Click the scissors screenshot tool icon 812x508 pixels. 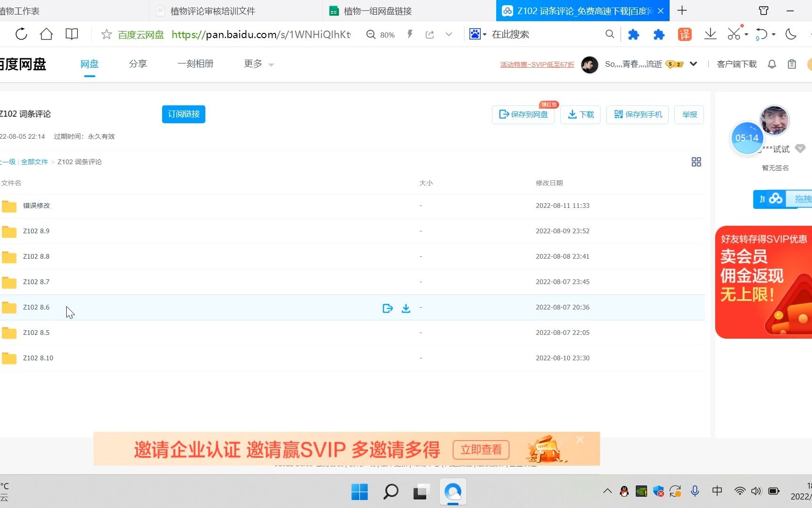coord(734,34)
